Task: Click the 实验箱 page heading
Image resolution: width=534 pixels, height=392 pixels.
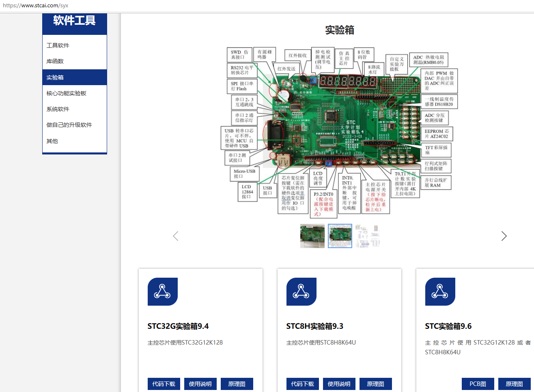Action: point(340,30)
